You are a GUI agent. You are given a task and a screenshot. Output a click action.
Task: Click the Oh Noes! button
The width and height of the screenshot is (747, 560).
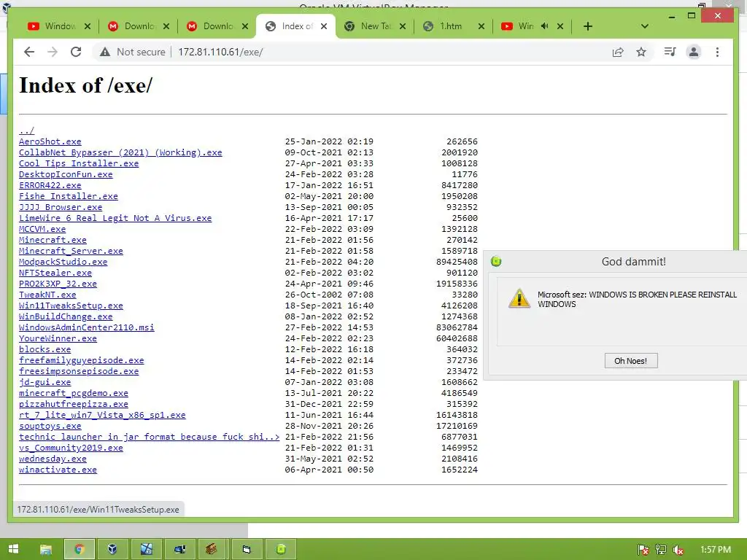[x=631, y=361]
